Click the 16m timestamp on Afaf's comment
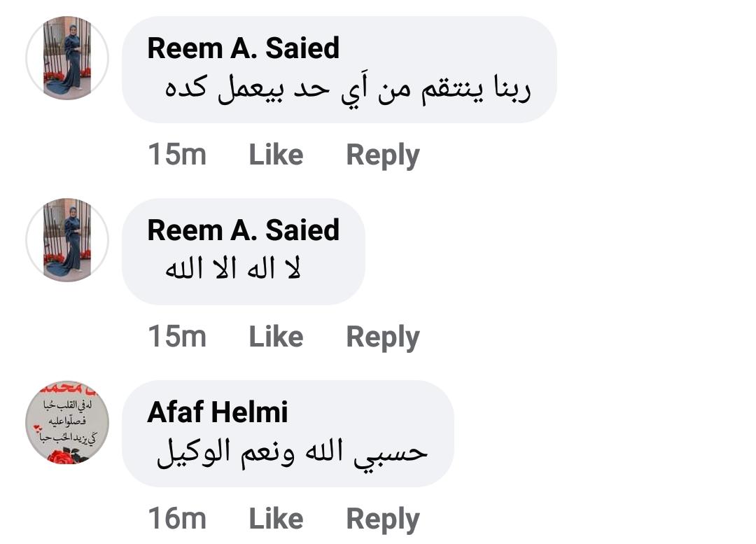This screenshot has height=544, width=756. tap(177, 519)
